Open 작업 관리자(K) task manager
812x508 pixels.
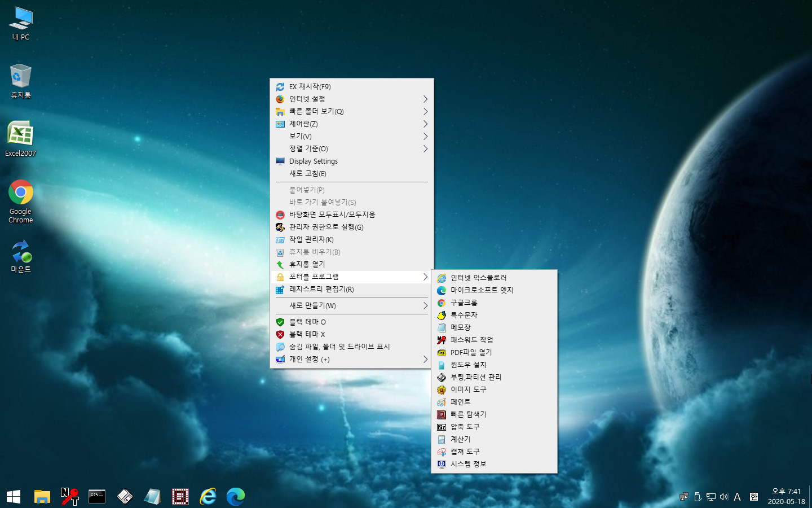[x=352, y=239]
